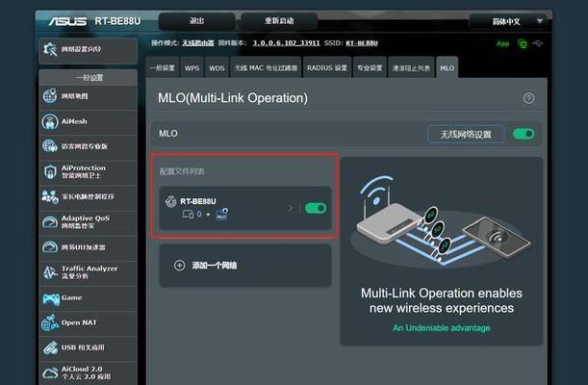
Task: Switch to the WPS tab
Action: pyautogui.click(x=192, y=67)
